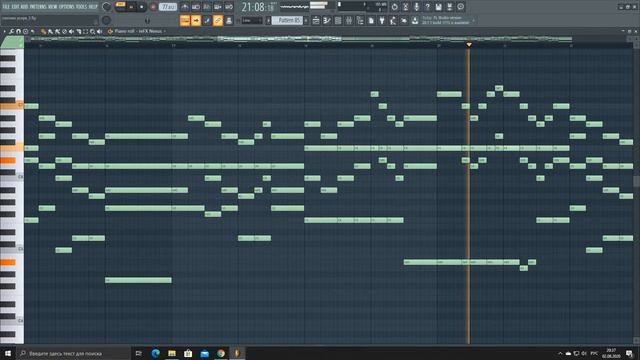Open the global snap 'Line' dropdown

[x=252, y=20]
